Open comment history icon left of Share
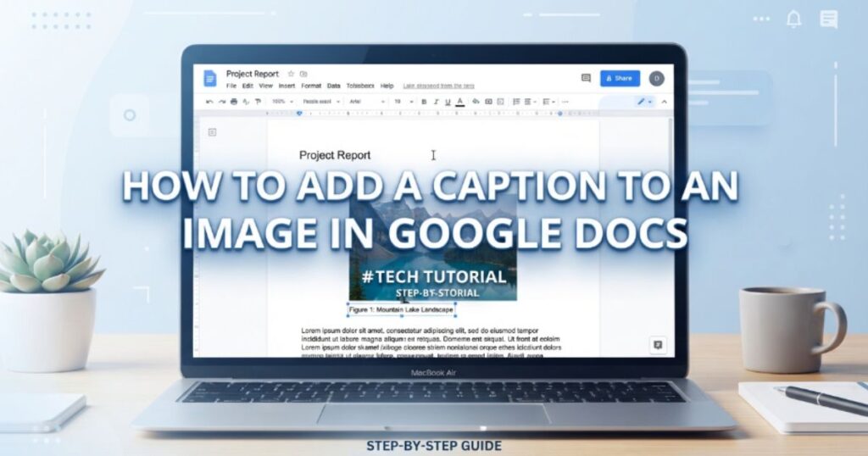The height and width of the screenshot is (456, 868). [586, 78]
